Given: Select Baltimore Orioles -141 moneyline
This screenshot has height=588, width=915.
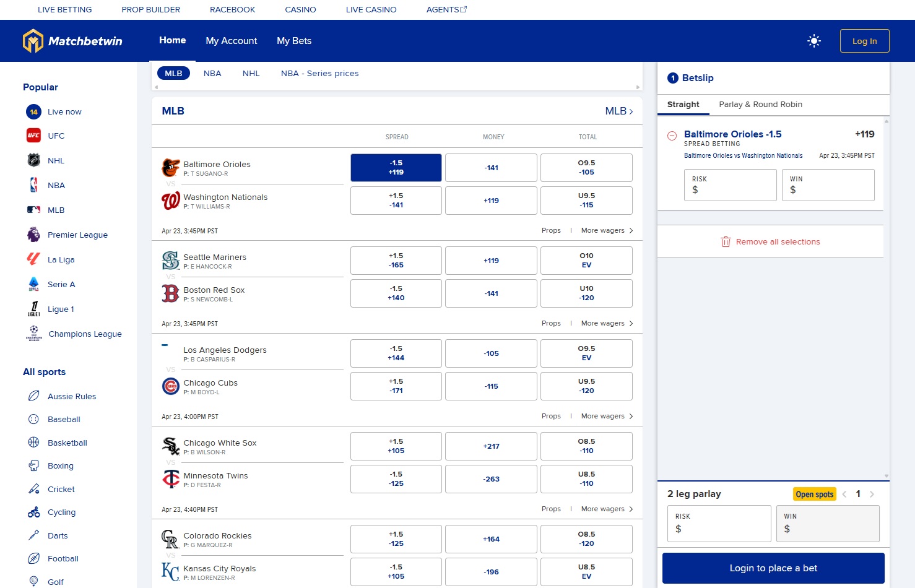Looking at the screenshot, I should 491,168.
